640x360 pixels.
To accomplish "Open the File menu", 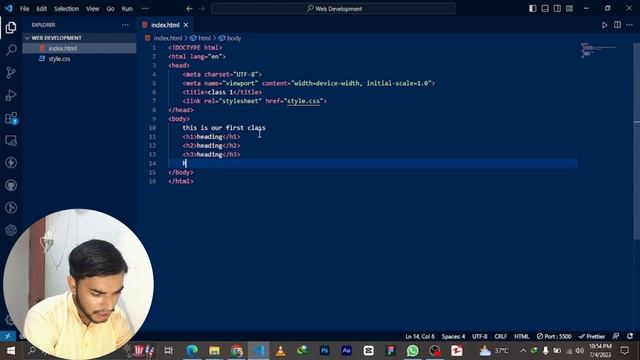I will [24, 9].
